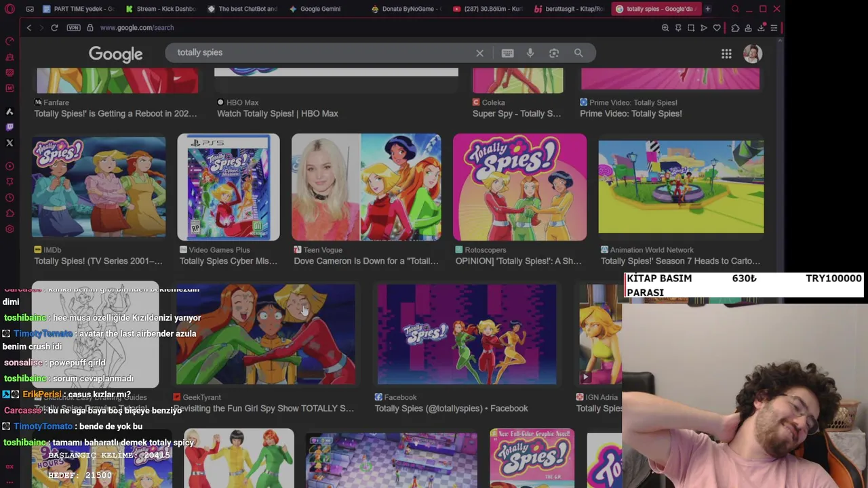Image resolution: width=868 pixels, height=488 pixels.
Task: Switch to Stream - Kick Dashboard tab
Action: pos(161,9)
